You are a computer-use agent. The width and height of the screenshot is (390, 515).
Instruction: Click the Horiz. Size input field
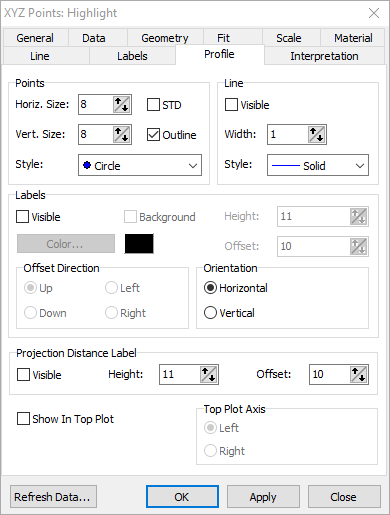tap(95, 104)
